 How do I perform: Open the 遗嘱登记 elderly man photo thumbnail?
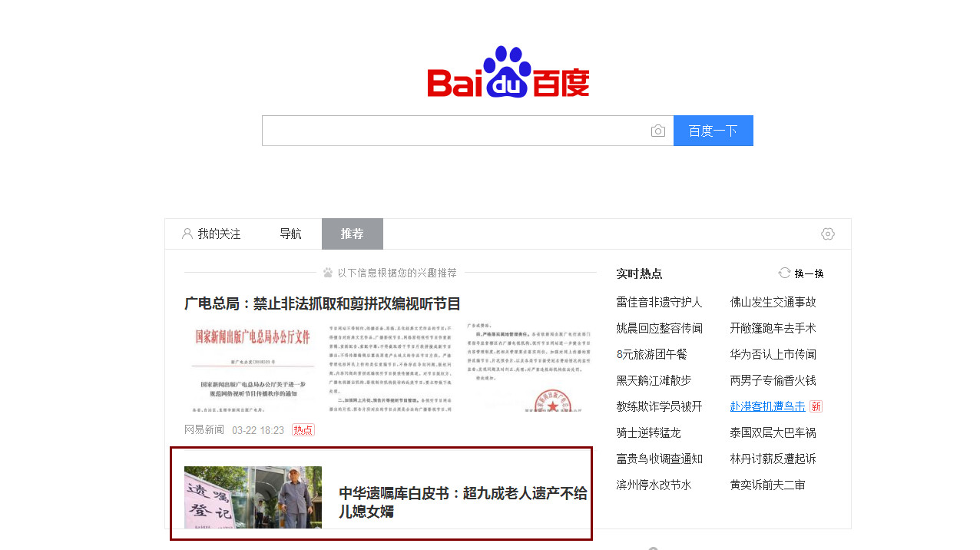point(253,497)
